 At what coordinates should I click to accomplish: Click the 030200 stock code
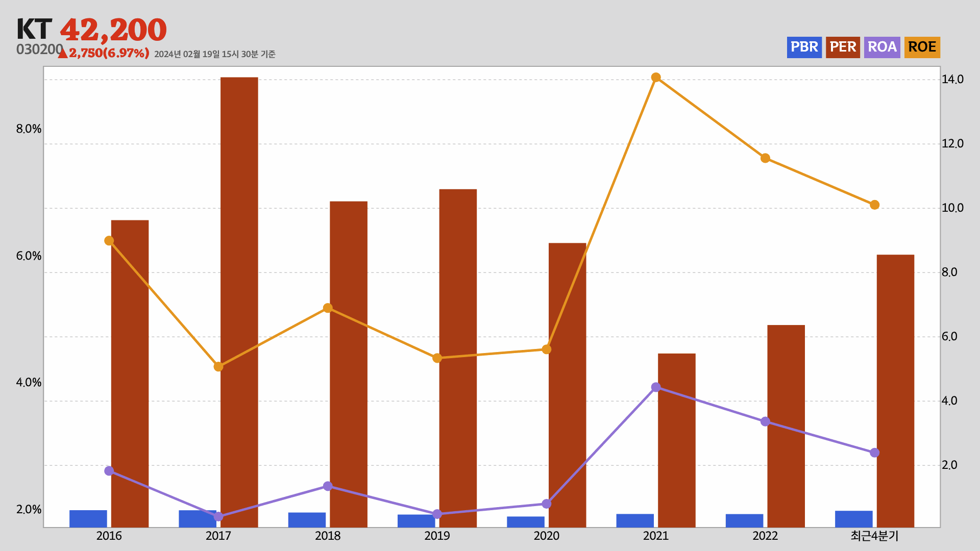click(x=40, y=49)
